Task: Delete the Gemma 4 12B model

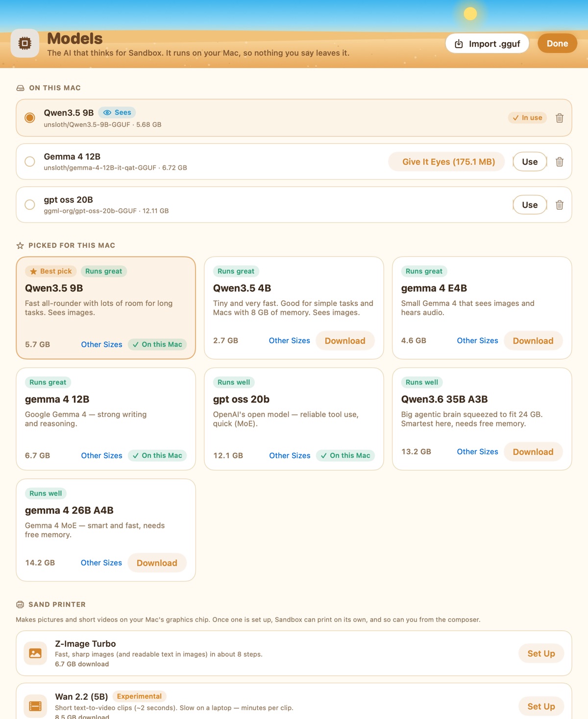Action: click(560, 162)
